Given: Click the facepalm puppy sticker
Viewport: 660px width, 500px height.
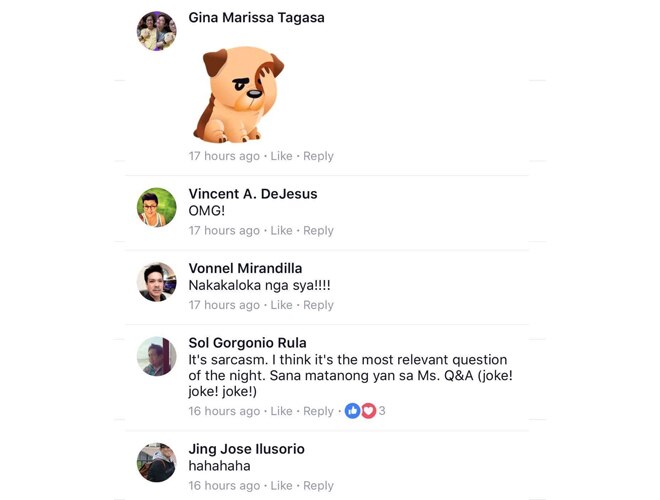Looking at the screenshot, I should coord(238,95).
